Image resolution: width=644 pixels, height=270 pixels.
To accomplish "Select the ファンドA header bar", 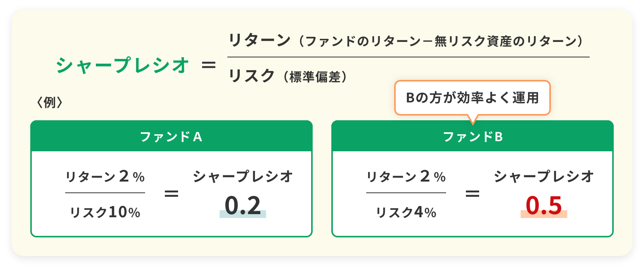I will [171, 137].
